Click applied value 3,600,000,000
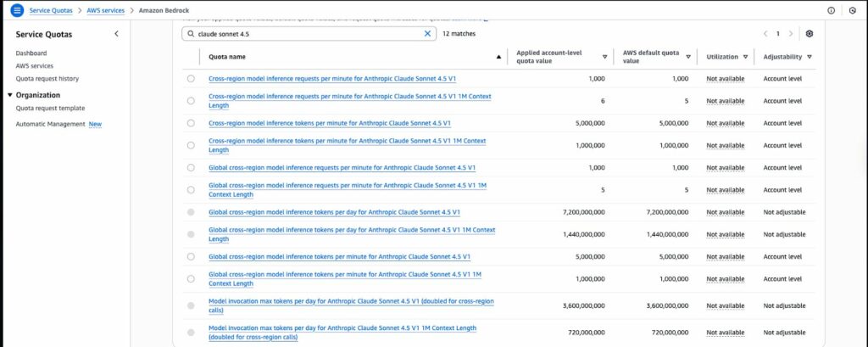Screen dimensions: 868x347 click(584, 306)
